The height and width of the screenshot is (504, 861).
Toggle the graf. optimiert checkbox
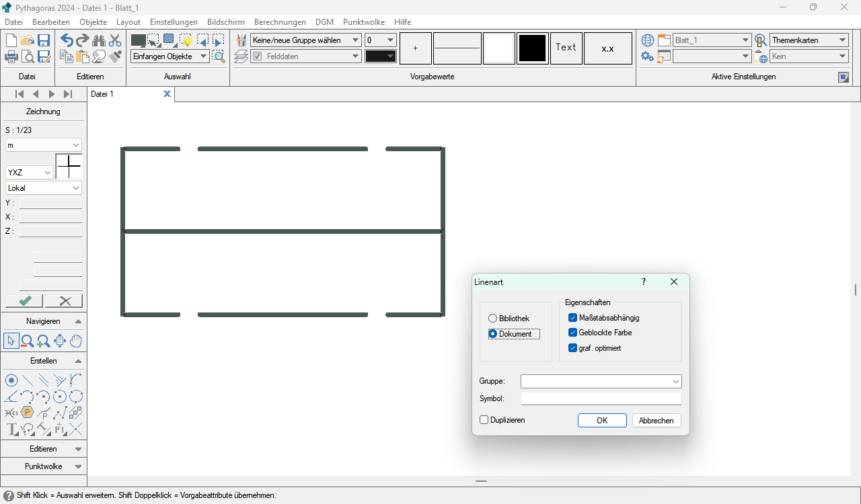(x=573, y=348)
